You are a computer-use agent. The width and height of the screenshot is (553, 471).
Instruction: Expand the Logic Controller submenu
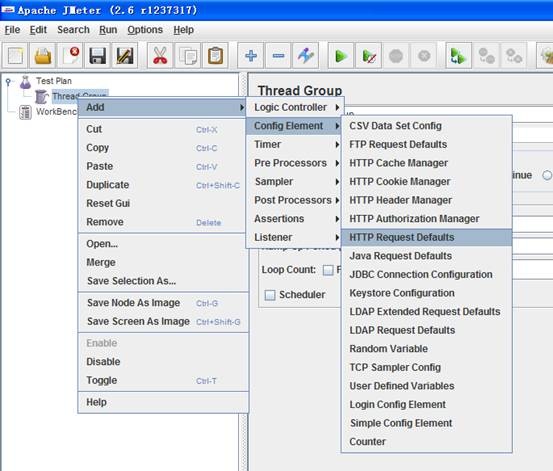(294, 107)
